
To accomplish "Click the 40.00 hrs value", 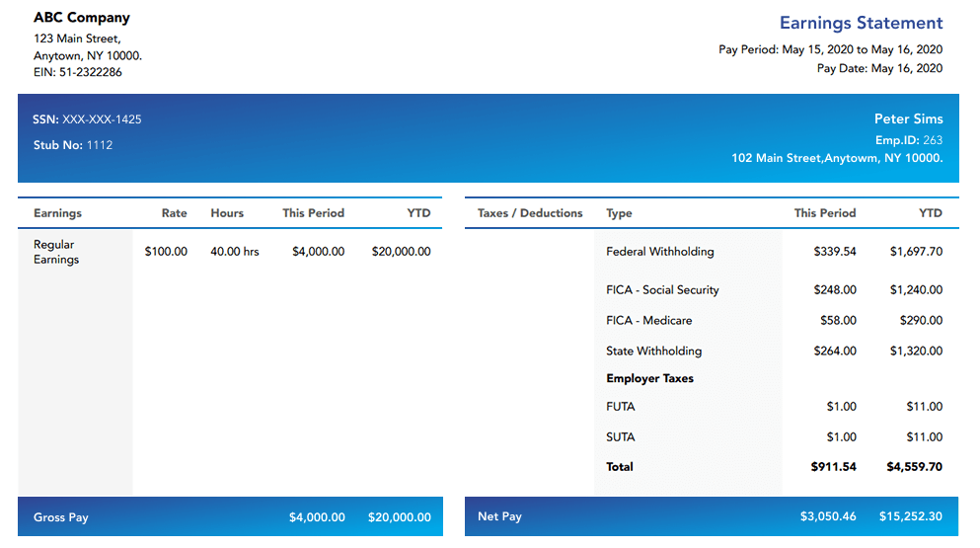I will (234, 252).
